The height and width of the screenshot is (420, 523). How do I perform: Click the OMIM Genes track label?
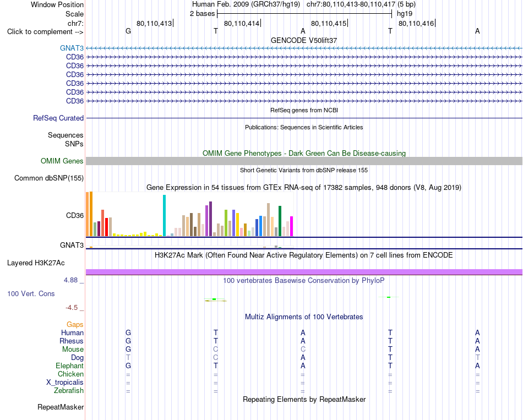62,161
